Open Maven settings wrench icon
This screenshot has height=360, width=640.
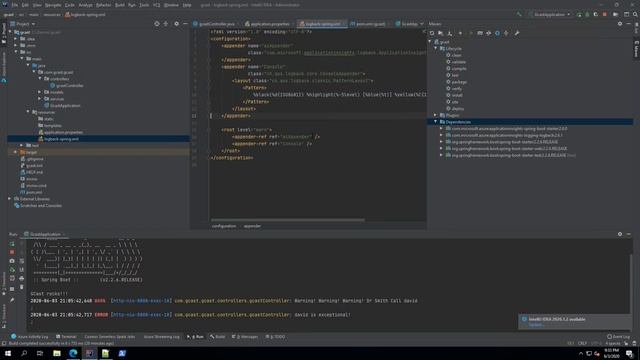tap(517, 33)
